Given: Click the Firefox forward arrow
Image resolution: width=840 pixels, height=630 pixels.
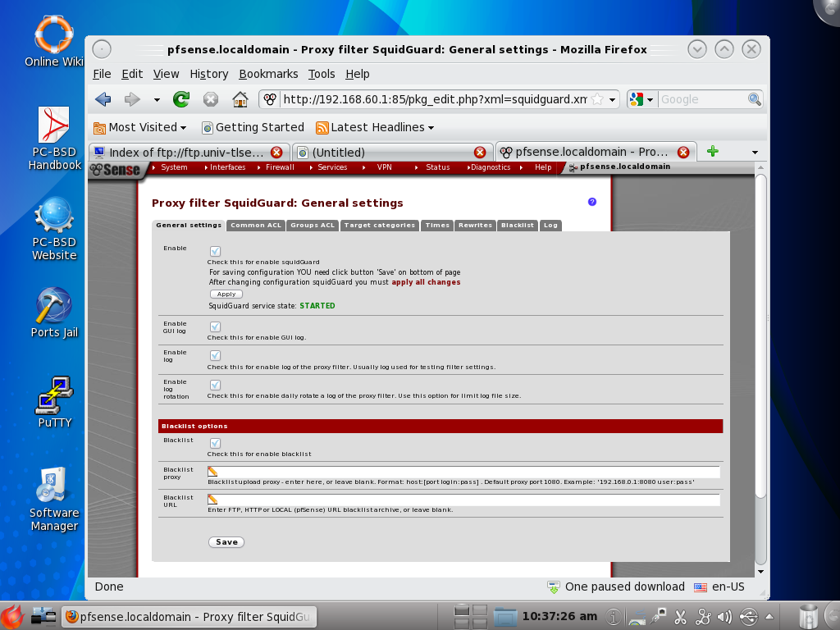Looking at the screenshot, I should (x=132, y=99).
